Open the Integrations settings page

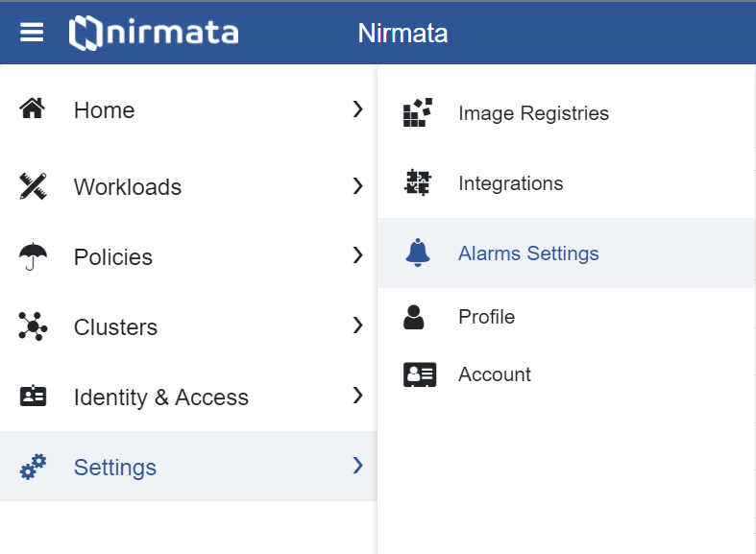pyautogui.click(x=567, y=183)
